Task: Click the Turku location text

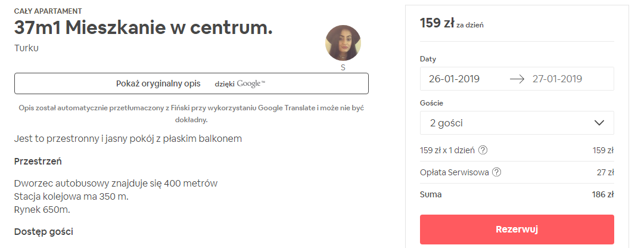Action: [26, 48]
